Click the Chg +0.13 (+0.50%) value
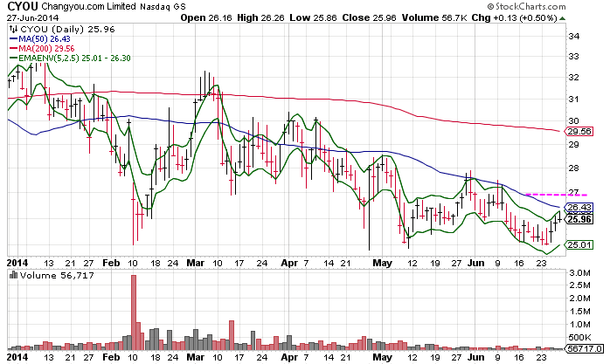The height and width of the screenshot is (364, 610). point(514,17)
